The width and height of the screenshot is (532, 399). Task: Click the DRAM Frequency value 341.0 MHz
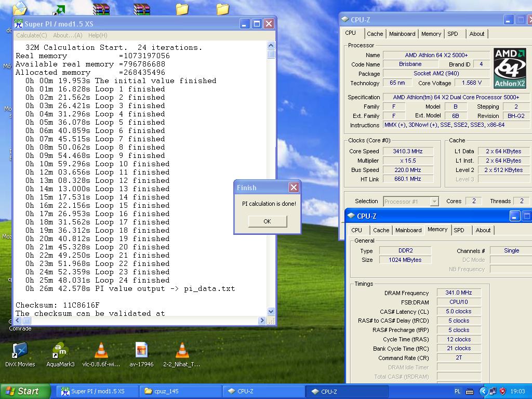[459, 292]
